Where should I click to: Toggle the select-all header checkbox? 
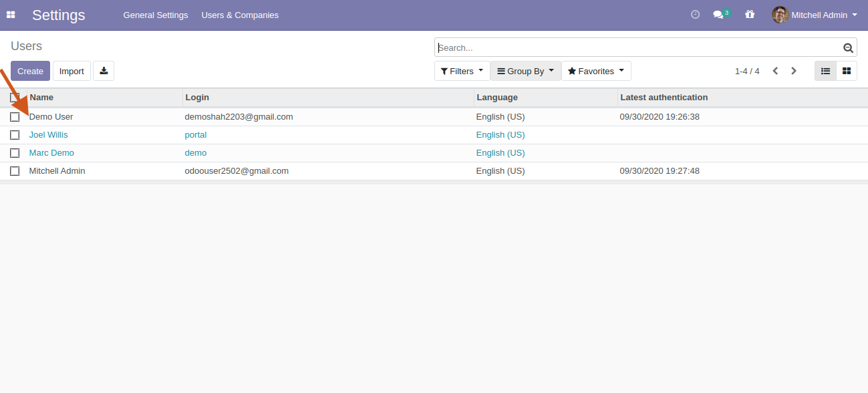tap(15, 98)
